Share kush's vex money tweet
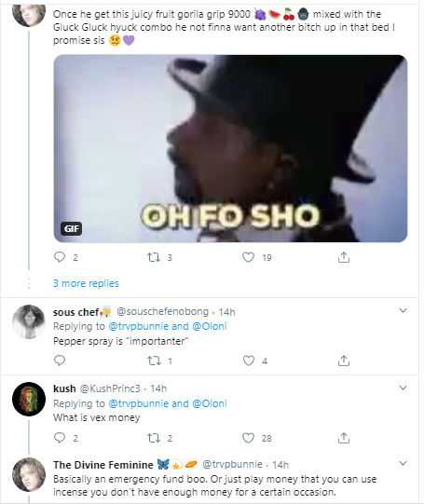Viewport: 424px width, 504px height. (x=344, y=438)
